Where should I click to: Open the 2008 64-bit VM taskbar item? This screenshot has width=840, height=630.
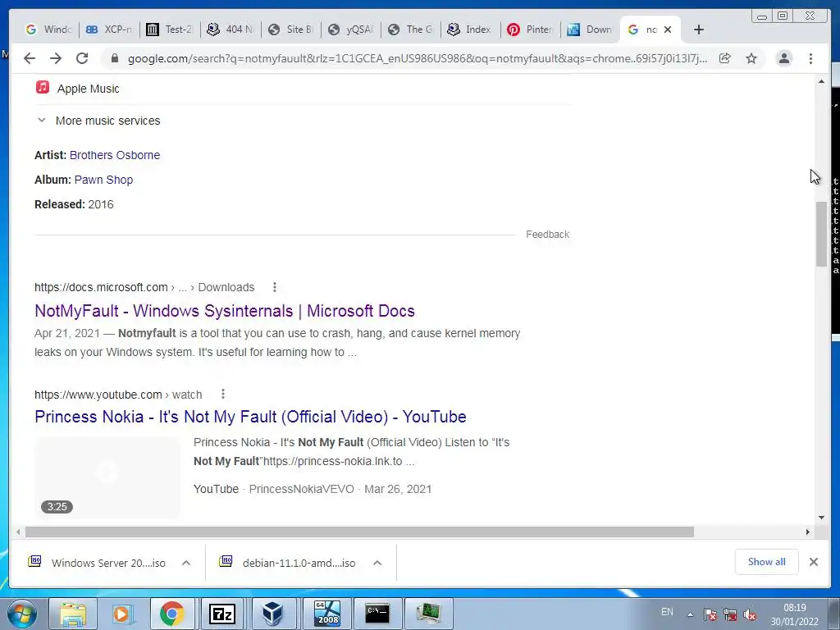(327, 614)
